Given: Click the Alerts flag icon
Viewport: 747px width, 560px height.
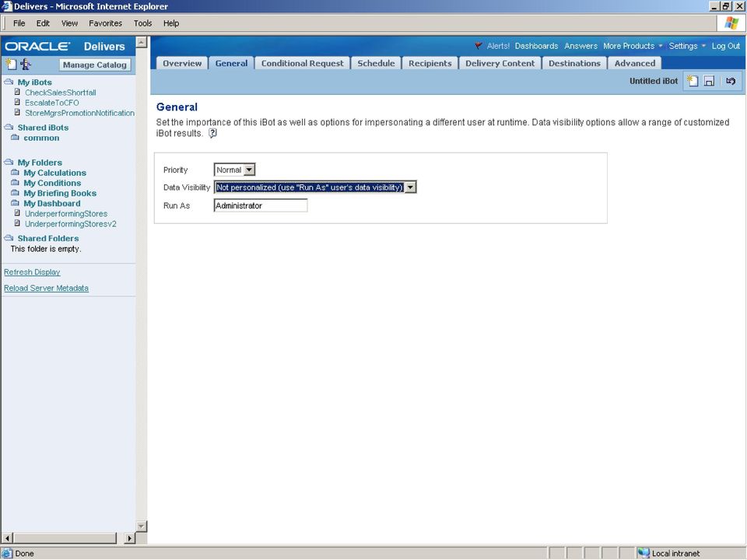Looking at the screenshot, I should (479, 46).
